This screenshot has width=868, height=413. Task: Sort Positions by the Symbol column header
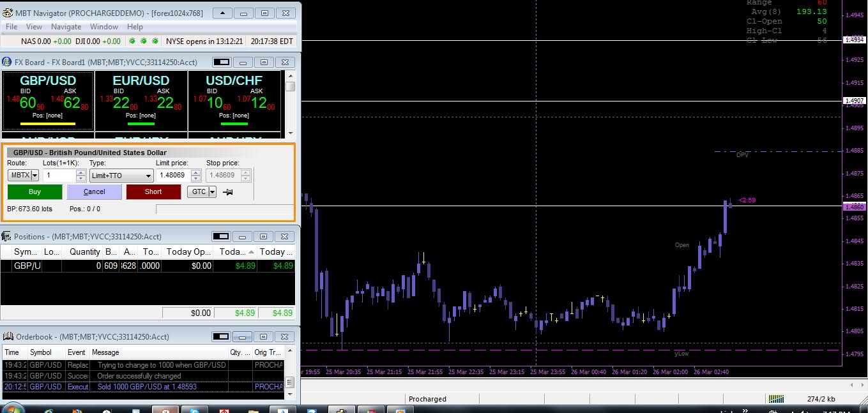[26, 252]
